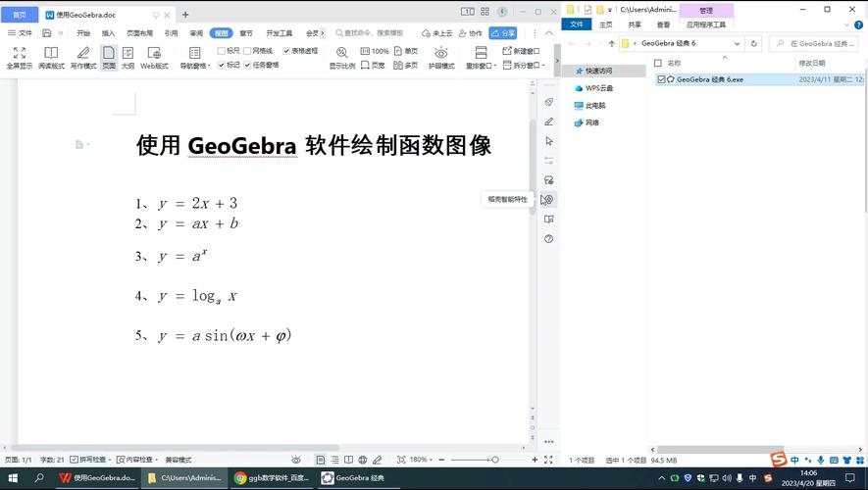Add a new WPS document tab
The width and height of the screenshot is (868, 490).
[x=185, y=15]
